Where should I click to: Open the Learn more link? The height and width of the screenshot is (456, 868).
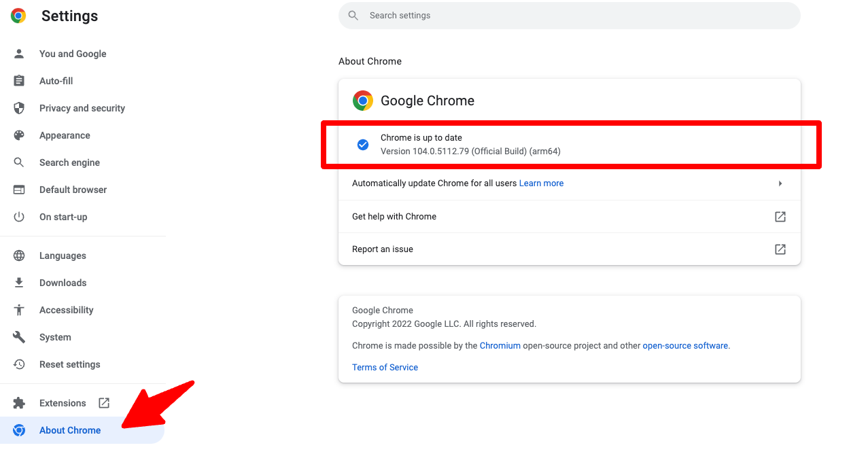(541, 183)
